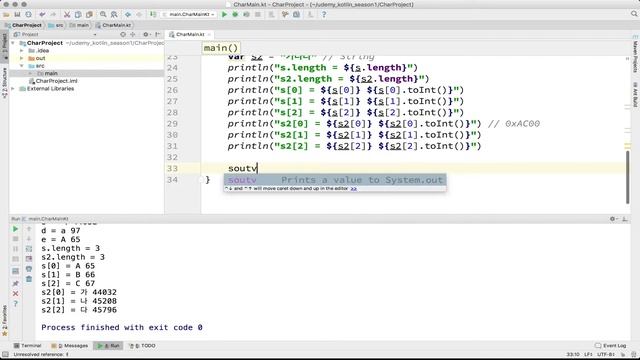Click the Replace icon in toolbar
640x360 pixels.
pos(114,14)
